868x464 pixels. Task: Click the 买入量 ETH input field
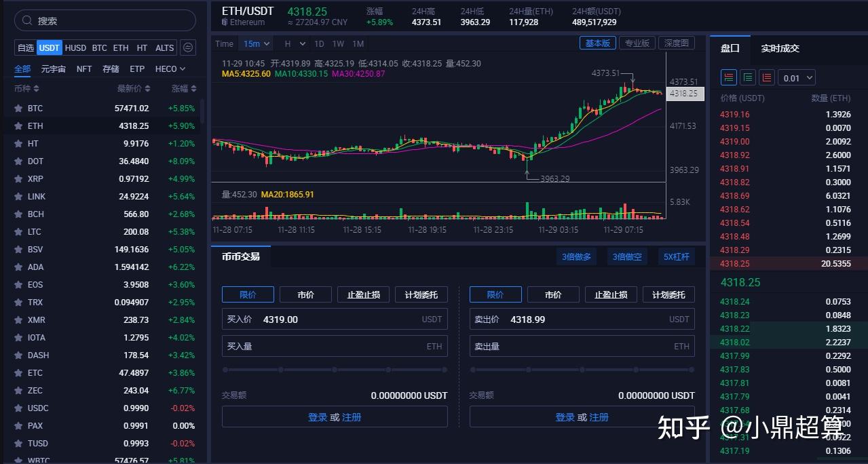click(x=335, y=346)
